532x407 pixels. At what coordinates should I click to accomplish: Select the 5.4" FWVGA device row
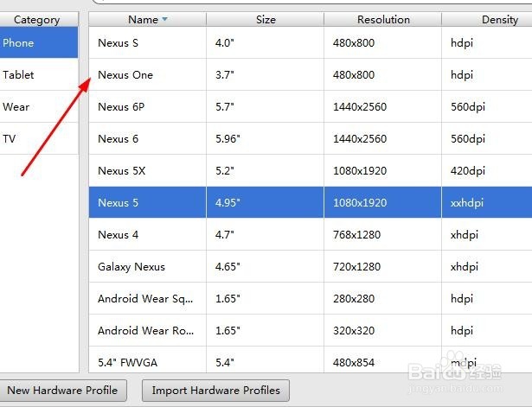point(311,359)
